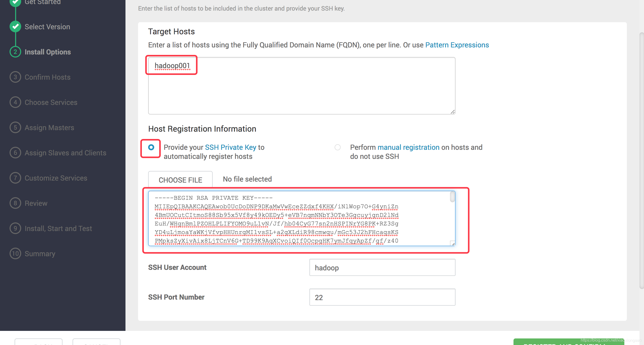Screen dimensions: 644x345
Task: Go to Install, Start and Test step
Action: 58,228
